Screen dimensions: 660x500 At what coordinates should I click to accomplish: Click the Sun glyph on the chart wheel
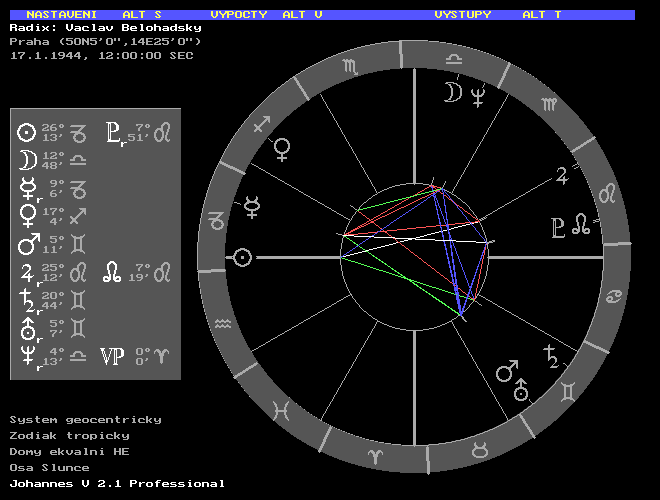click(x=241, y=258)
